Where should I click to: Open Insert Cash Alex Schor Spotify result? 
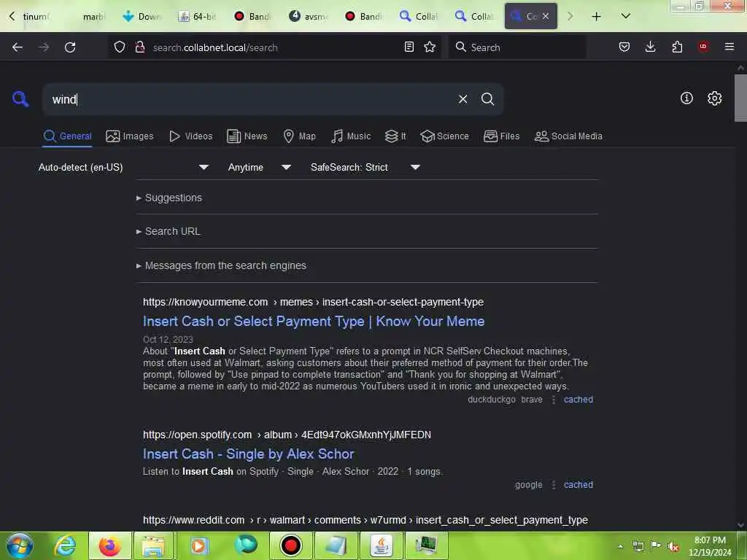point(248,454)
